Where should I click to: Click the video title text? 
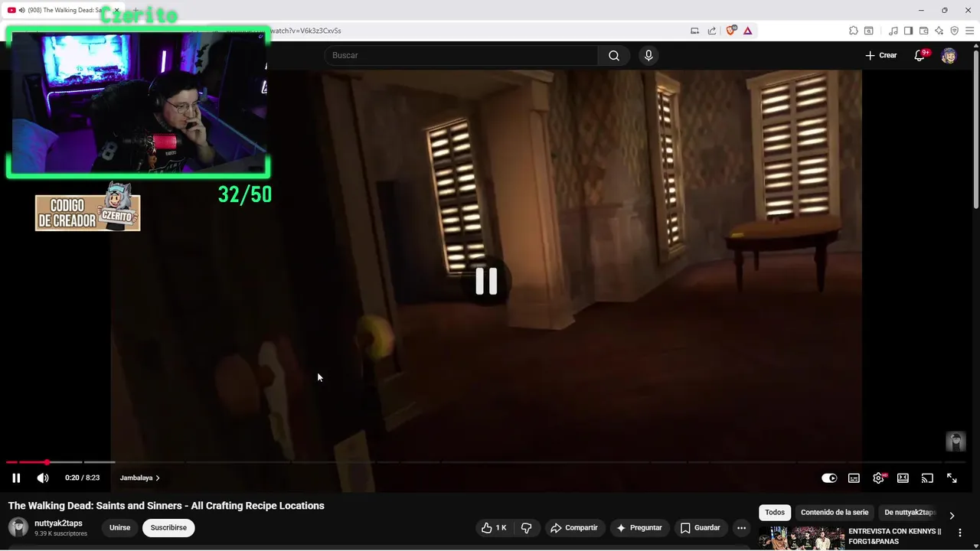(x=166, y=506)
